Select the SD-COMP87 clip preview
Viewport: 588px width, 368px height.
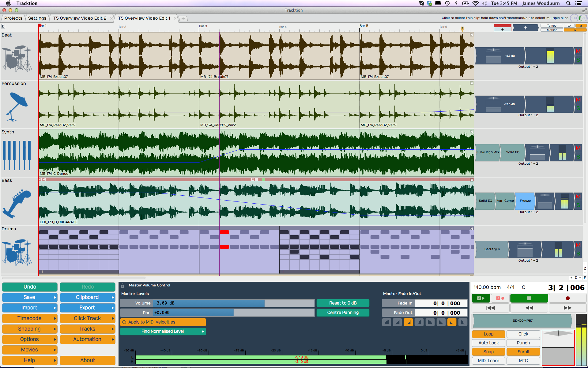[522, 321]
